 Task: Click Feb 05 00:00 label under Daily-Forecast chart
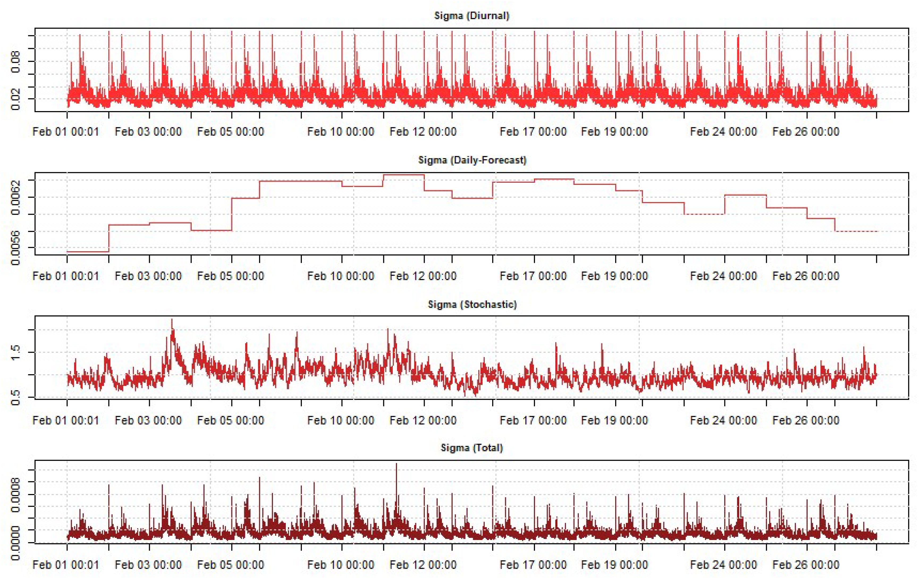pos(230,276)
